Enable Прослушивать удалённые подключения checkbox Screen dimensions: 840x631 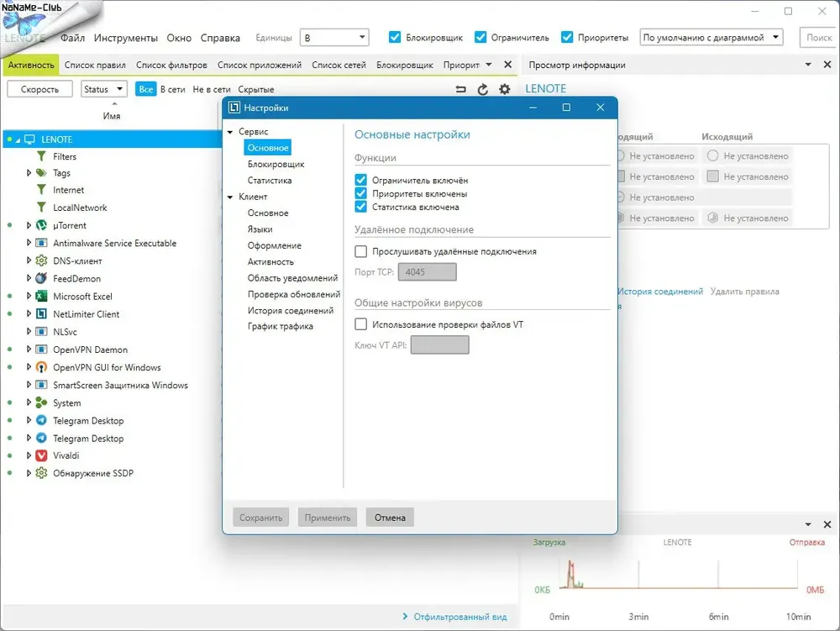tap(361, 251)
